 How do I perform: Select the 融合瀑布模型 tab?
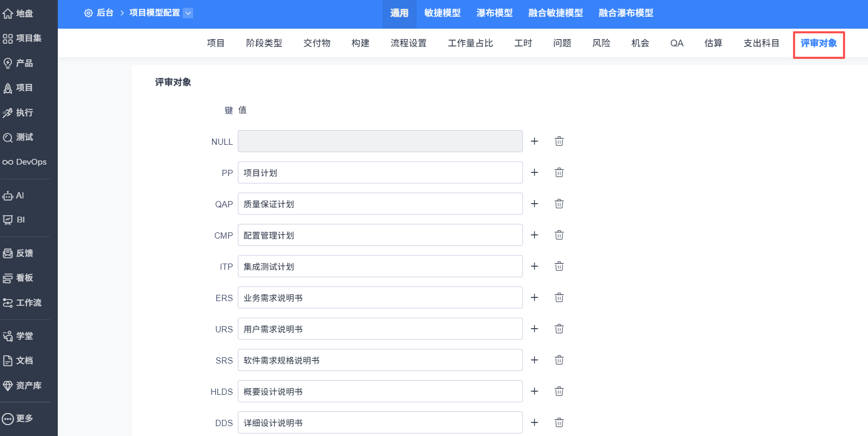[x=625, y=13]
